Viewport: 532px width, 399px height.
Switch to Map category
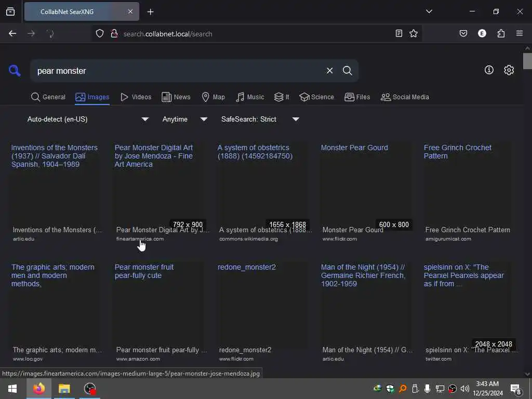click(214, 97)
